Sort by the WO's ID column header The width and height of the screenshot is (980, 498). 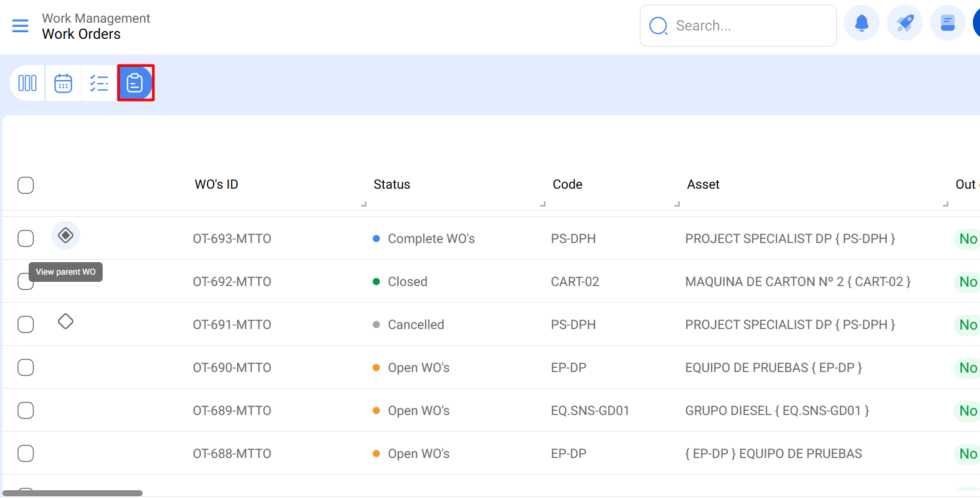click(216, 185)
